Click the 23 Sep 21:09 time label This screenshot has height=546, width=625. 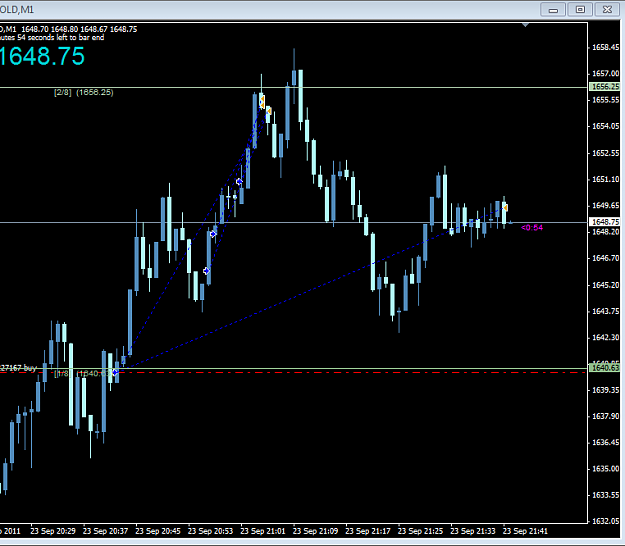315,531
